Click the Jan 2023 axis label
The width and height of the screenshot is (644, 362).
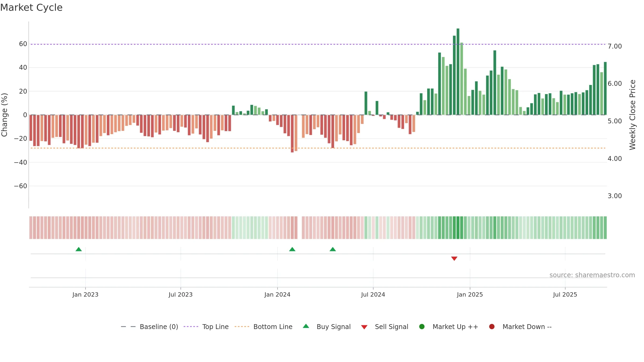point(85,294)
